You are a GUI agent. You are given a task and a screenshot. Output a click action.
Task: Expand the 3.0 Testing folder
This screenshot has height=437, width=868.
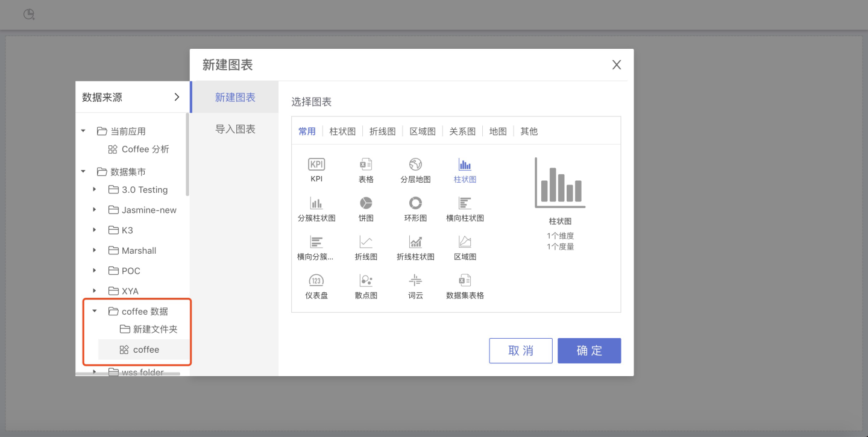pos(95,189)
